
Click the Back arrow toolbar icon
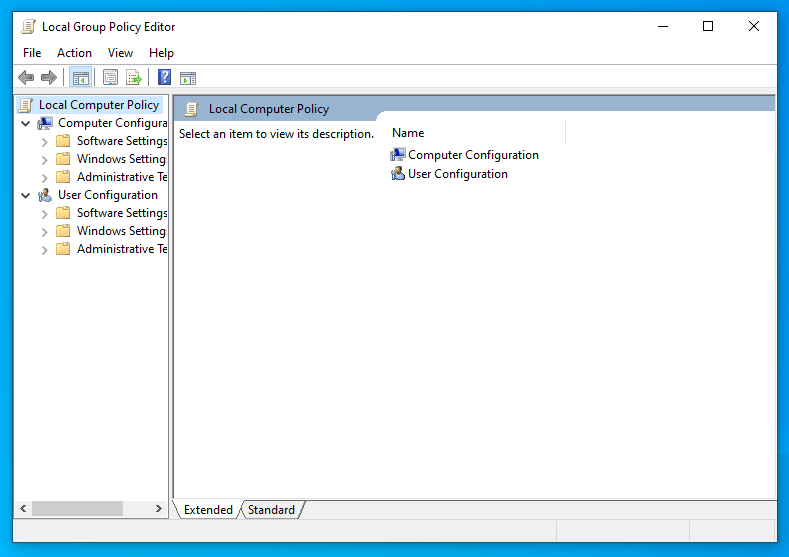pos(26,77)
